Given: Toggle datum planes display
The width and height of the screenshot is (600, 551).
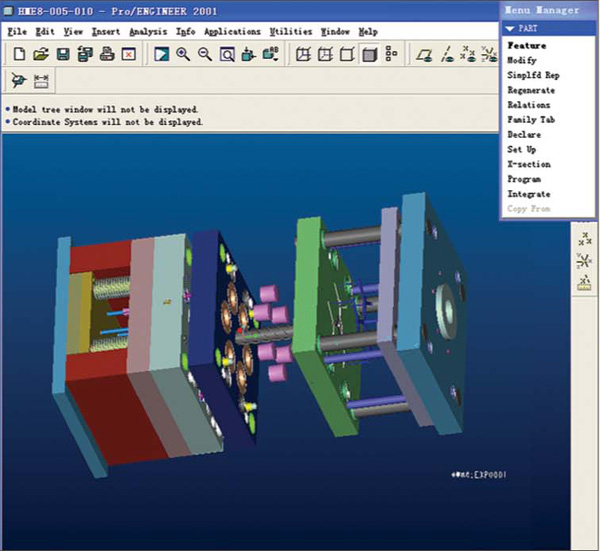Looking at the screenshot, I should coord(424,54).
